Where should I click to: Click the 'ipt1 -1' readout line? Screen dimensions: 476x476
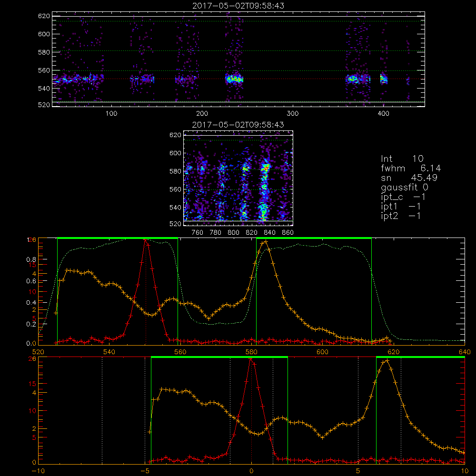point(401,207)
